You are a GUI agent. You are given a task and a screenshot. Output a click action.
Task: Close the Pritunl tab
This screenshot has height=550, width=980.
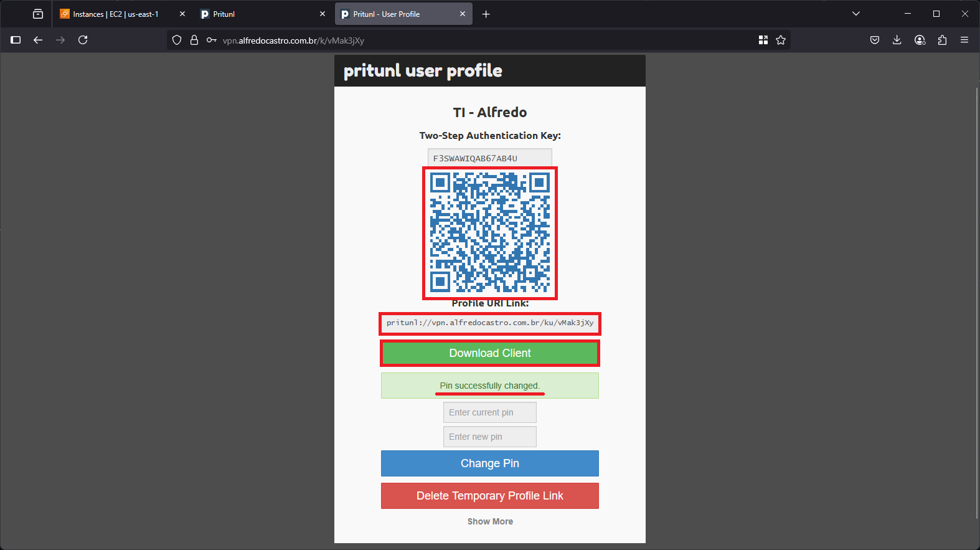point(323,14)
